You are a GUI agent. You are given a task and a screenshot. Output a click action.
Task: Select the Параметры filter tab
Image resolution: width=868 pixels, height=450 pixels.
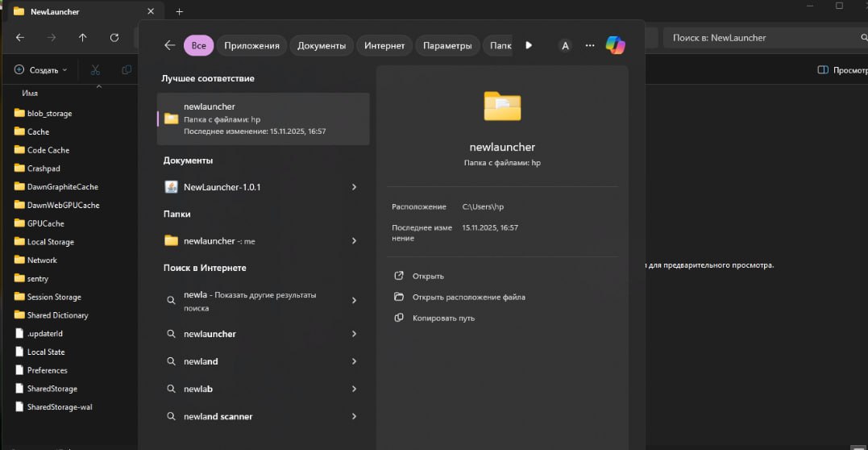click(x=447, y=46)
